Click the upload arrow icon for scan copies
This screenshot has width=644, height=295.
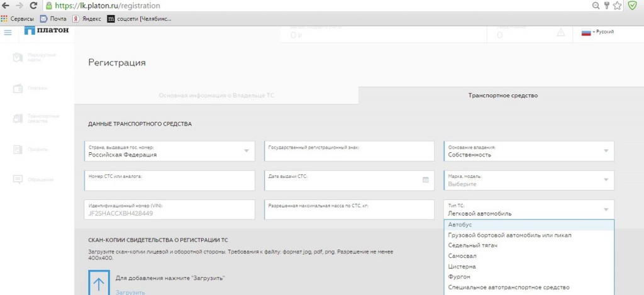(x=99, y=282)
